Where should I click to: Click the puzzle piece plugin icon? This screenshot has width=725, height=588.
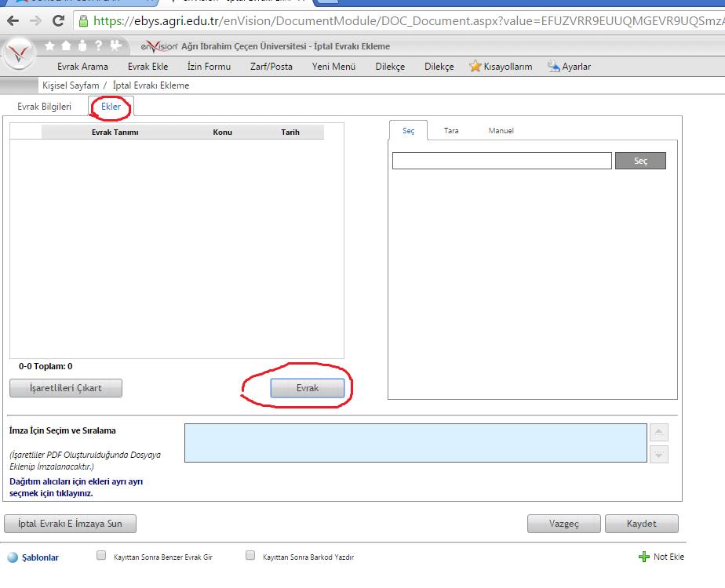tap(116, 46)
